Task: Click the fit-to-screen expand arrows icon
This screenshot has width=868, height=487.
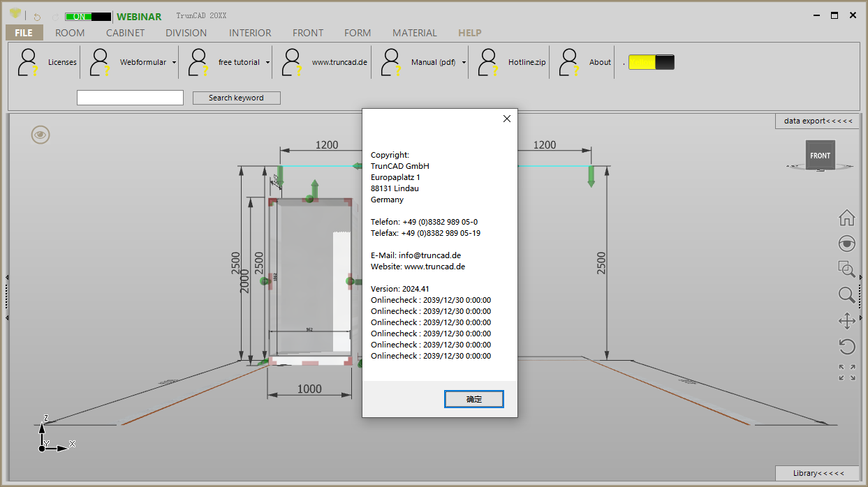Action: (847, 373)
